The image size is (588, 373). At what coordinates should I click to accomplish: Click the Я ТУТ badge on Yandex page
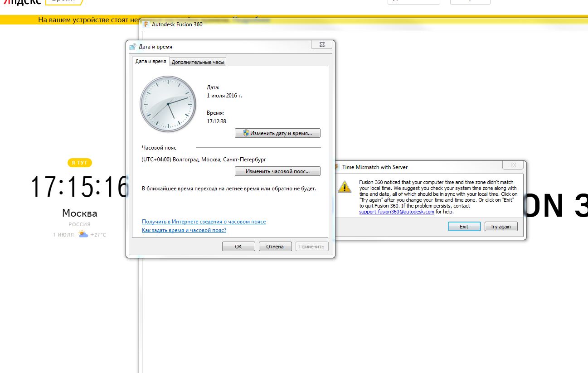[79, 163]
